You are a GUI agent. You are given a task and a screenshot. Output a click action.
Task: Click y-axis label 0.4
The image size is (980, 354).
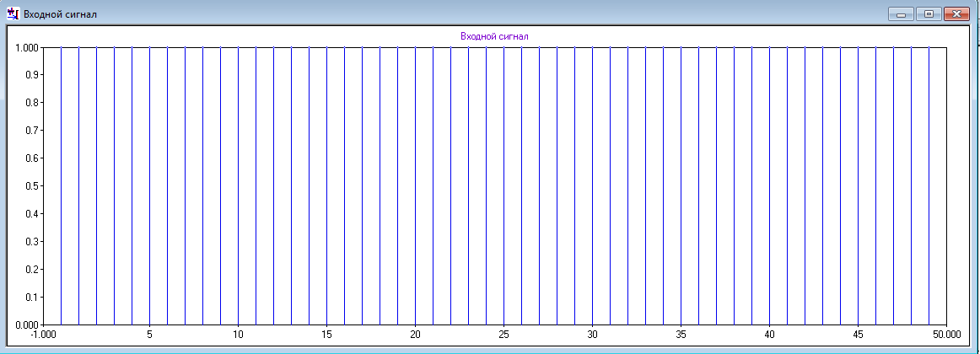31,213
